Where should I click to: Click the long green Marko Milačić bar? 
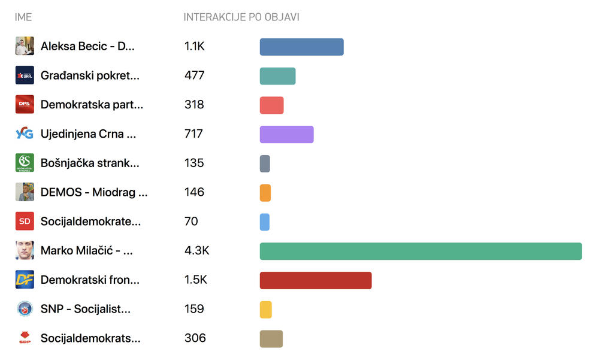[420, 251]
